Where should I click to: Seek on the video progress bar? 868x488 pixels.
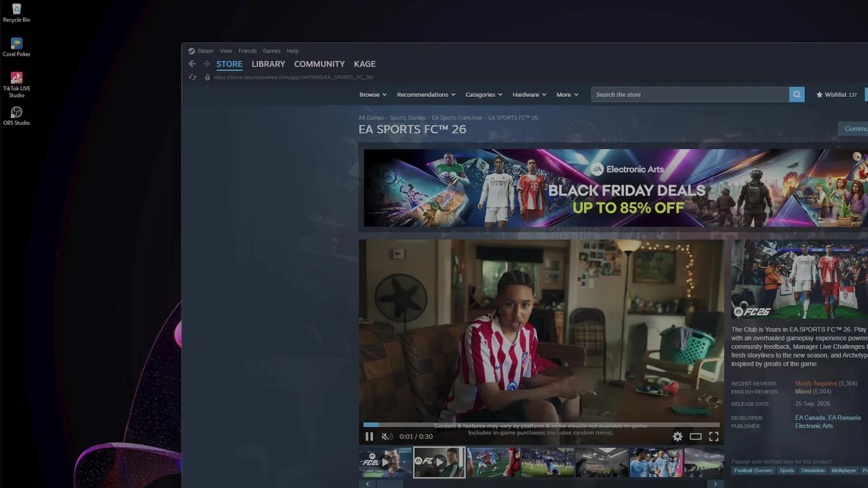pos(541,425)
